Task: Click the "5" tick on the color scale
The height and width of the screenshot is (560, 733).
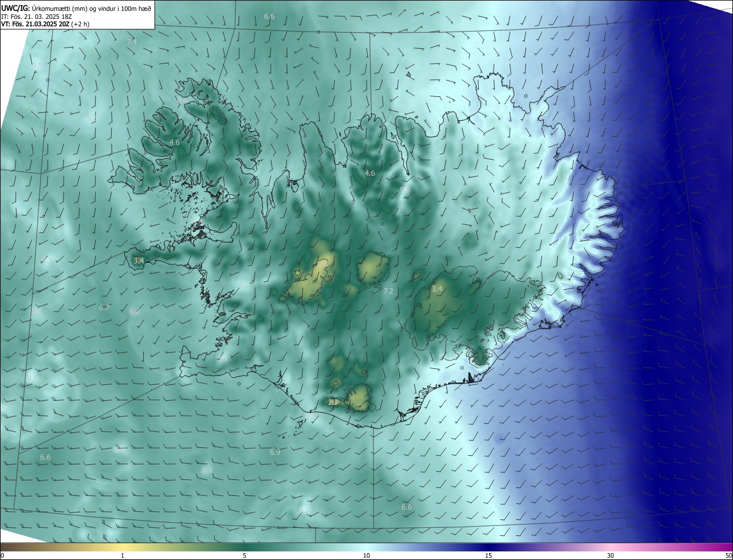Action: 245,555
